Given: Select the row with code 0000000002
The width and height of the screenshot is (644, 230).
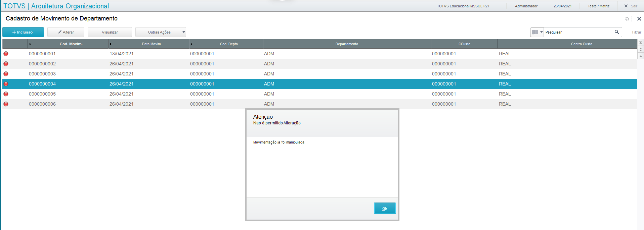Looking at the screenshot, I should pos(320,64).
